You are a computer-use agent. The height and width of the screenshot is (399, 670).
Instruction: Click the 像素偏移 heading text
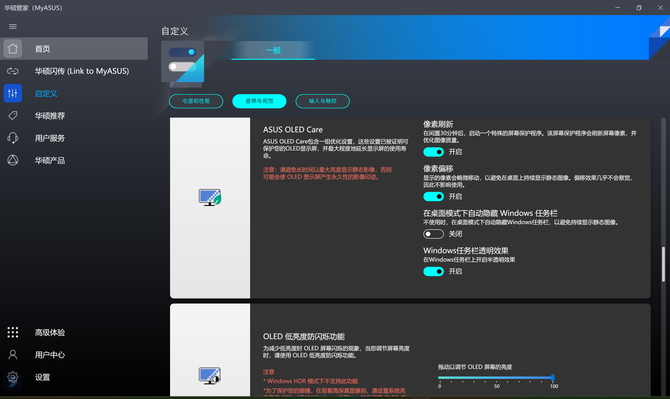438,169
